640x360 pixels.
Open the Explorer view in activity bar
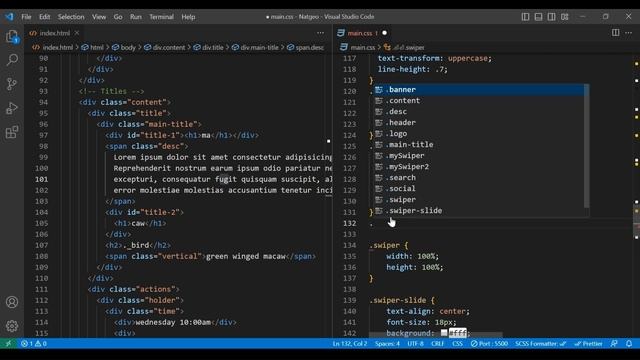point(12,36)
